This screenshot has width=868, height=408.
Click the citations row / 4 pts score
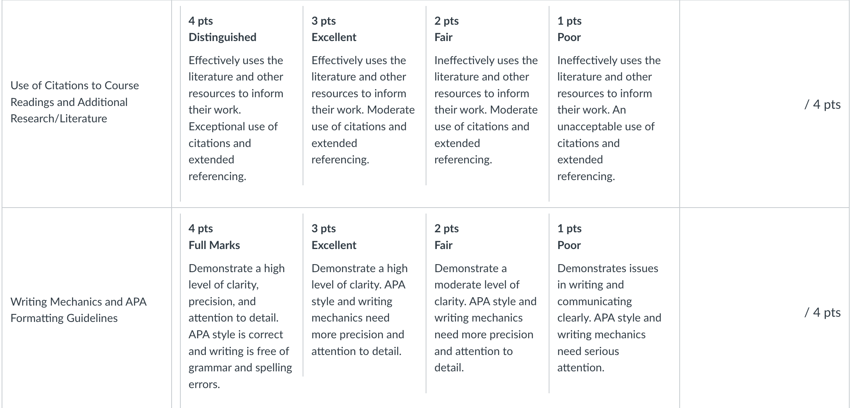(822, 104)
